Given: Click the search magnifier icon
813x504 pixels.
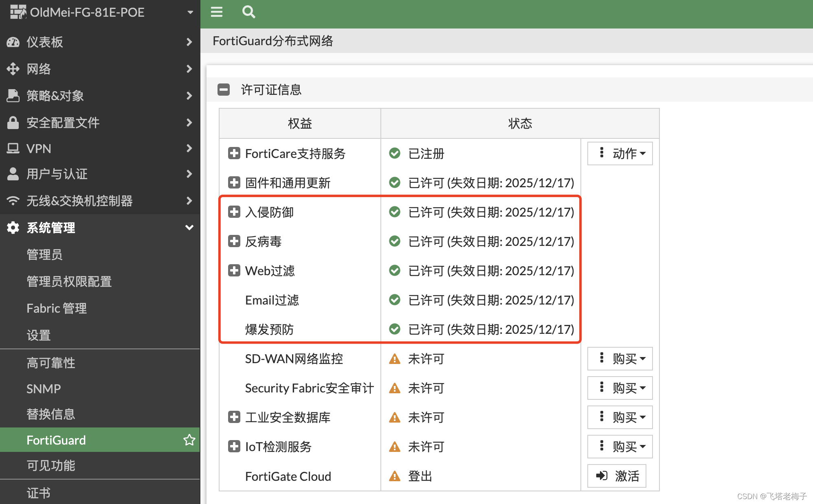Looking at the screenshot, I should pos(248,12).
